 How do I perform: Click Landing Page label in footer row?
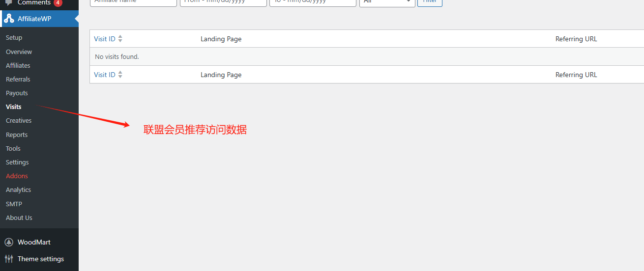pos(221,75)
